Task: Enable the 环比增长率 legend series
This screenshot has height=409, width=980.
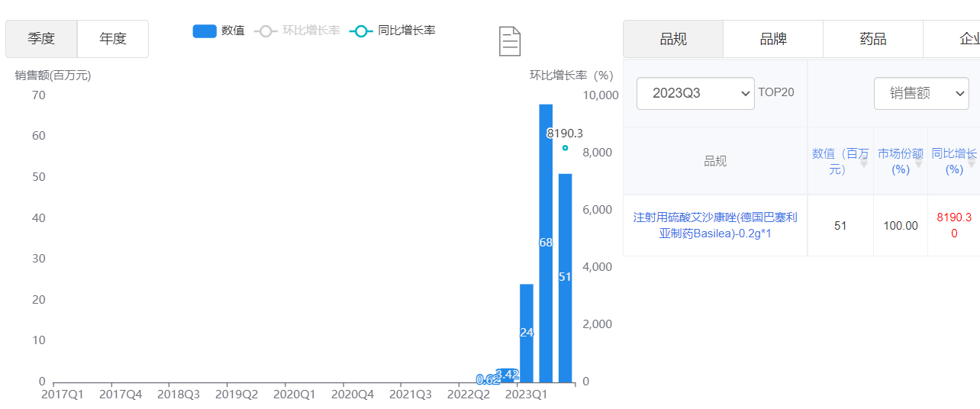Action: 298,31
